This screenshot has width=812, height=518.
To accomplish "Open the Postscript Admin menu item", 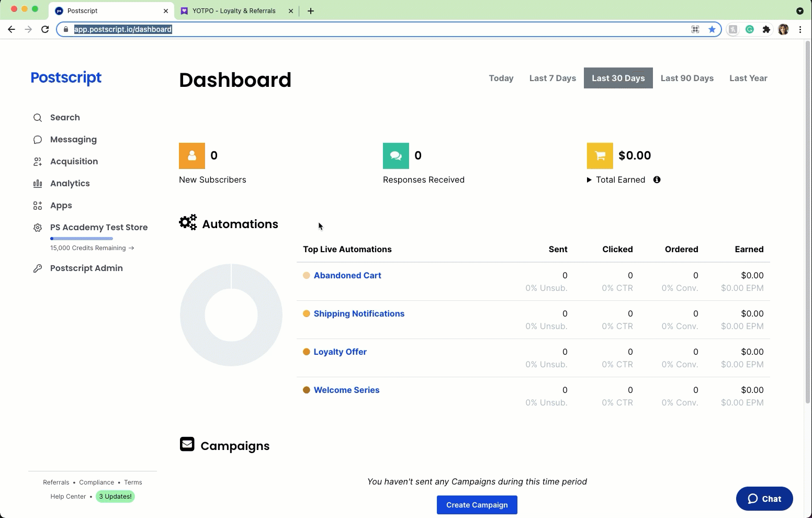I will tap(86, 268).
